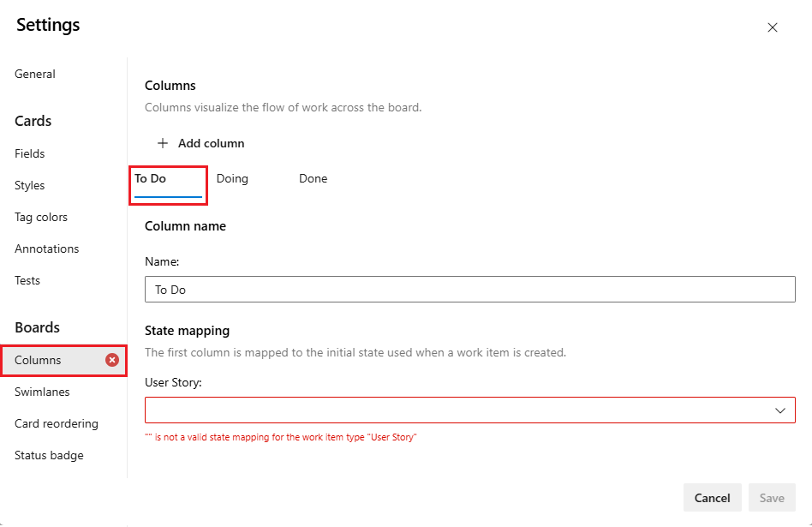Screen dimensions: 812x527
Task: Select the To Do column tab
Action: point(168,180)
